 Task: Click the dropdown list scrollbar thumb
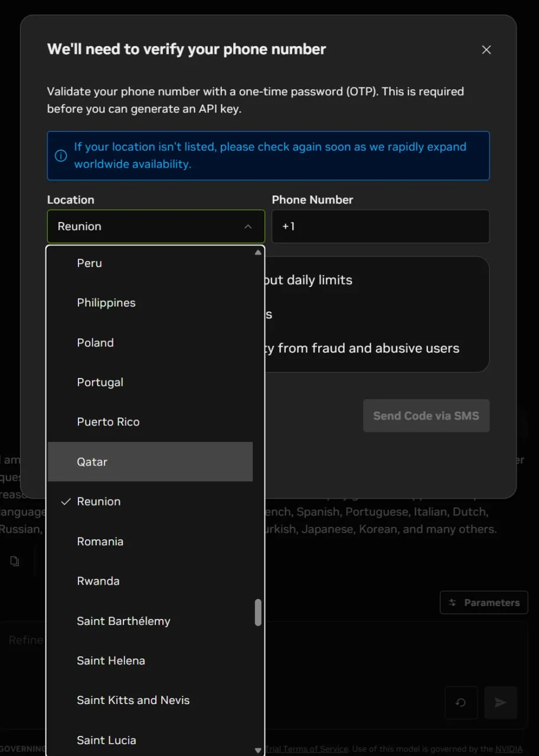(258, 612)
